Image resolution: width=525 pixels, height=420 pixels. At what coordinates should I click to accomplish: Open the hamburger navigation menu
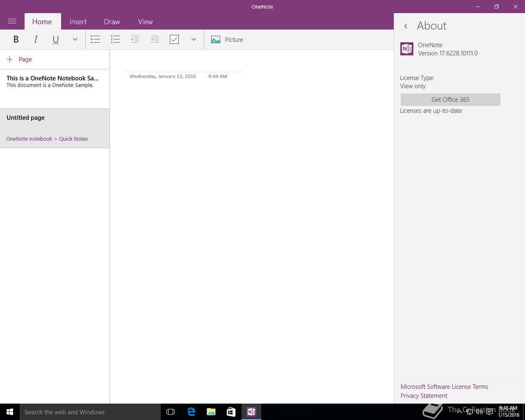(x=12, y=21)
